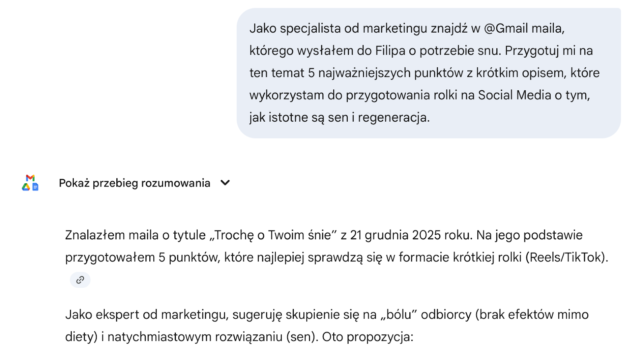Click the Gmail icon beside the response

click(30, 178)
